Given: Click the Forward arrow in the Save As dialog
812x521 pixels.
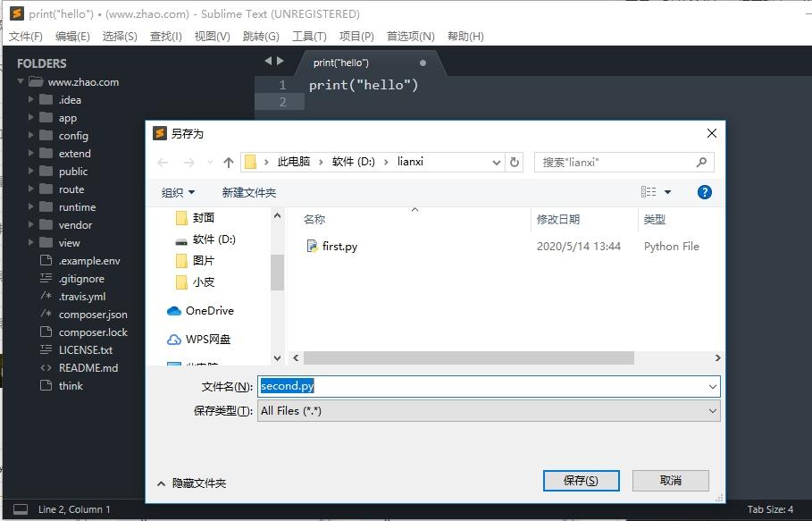Looking at the screenshot, I should click(189, 163).
